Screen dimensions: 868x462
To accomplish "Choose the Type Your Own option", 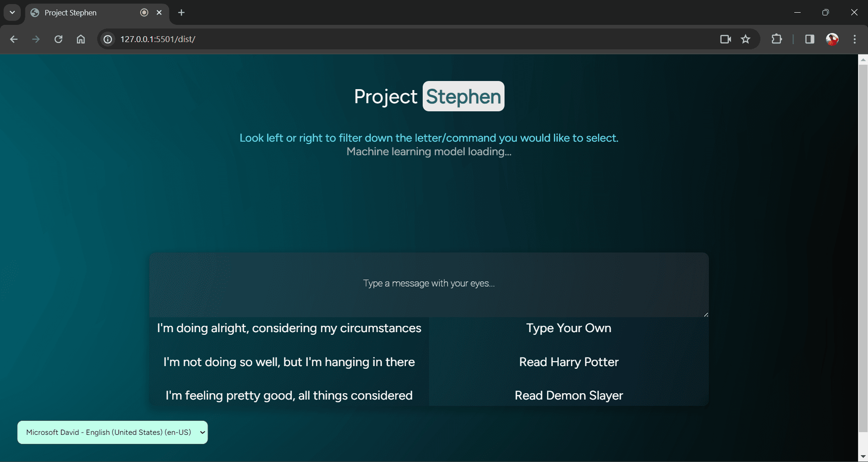I will point(568,329).
